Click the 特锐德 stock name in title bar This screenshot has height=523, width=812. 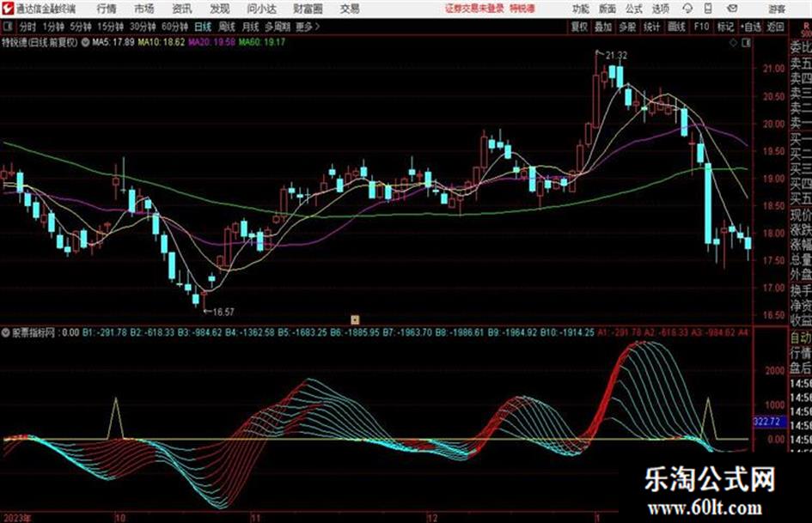coord(522,9)
